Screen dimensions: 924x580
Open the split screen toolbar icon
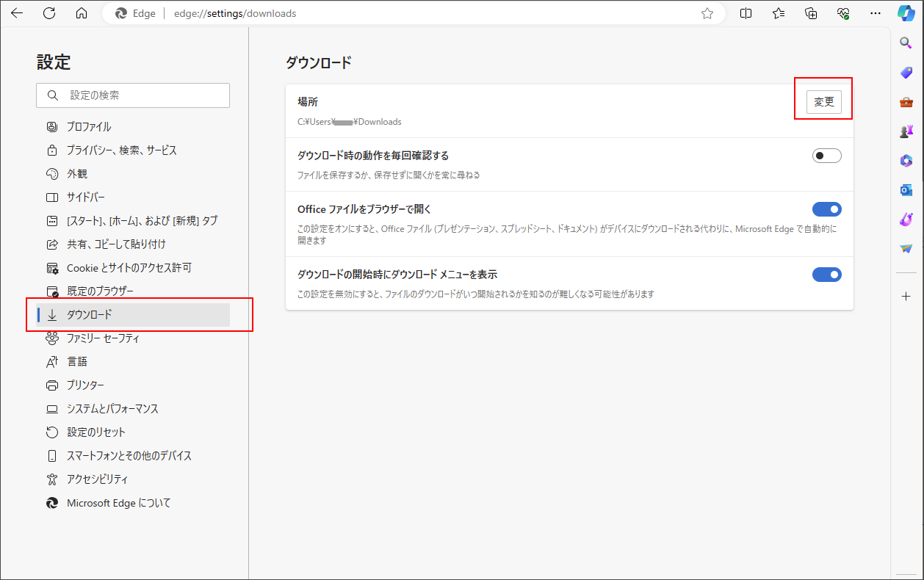tap(746, 12)
